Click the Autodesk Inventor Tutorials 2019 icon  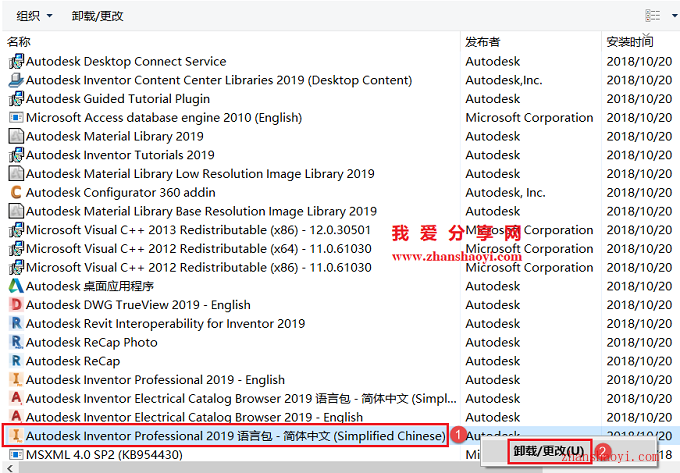tap(16, 155)
